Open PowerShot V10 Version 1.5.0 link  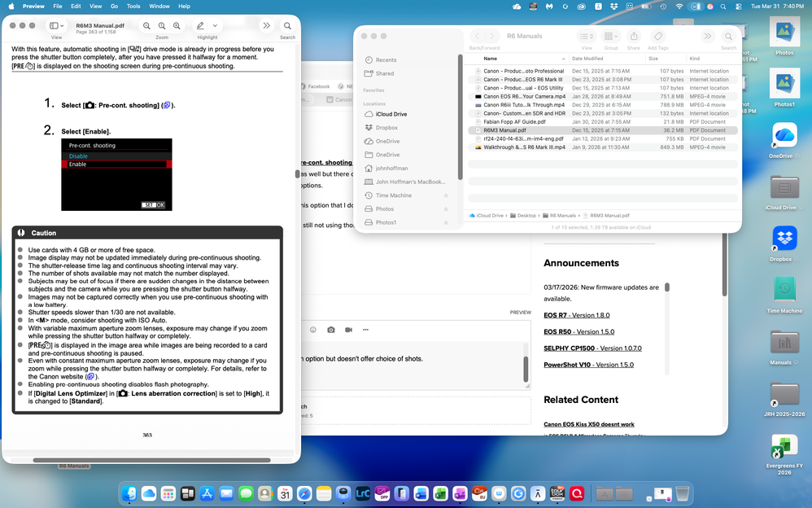pyautogui.click(x=588, y=365)
